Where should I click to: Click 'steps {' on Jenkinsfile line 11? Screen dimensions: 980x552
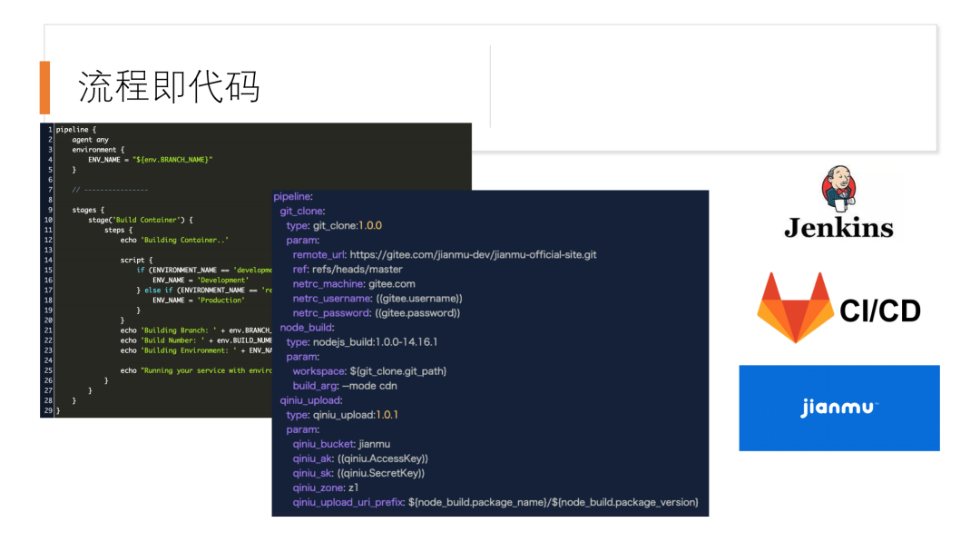point(118,230)
